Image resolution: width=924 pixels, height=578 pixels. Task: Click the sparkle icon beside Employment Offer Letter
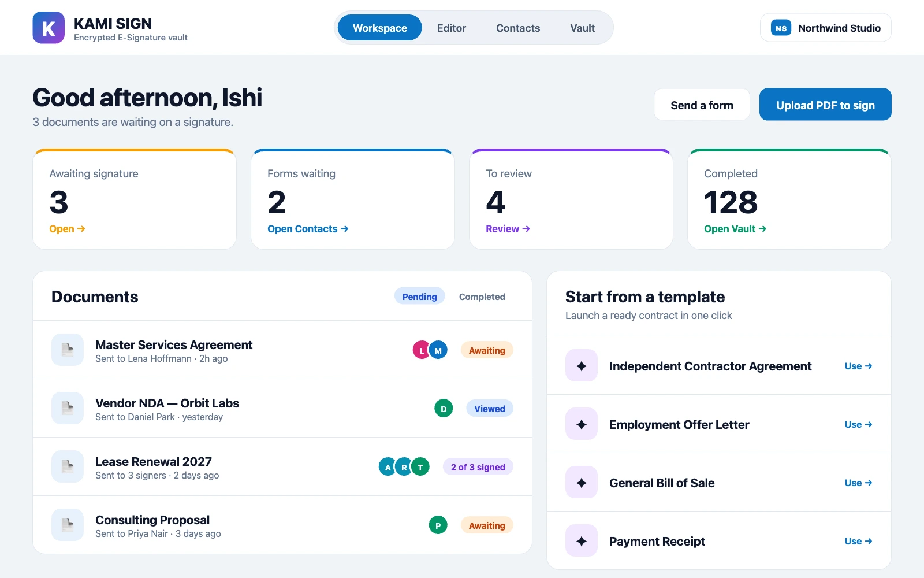pos(582,424)
